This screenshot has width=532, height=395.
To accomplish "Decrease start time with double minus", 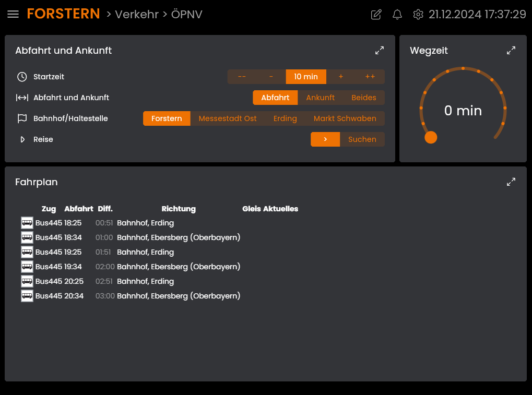I will (242, 77).
